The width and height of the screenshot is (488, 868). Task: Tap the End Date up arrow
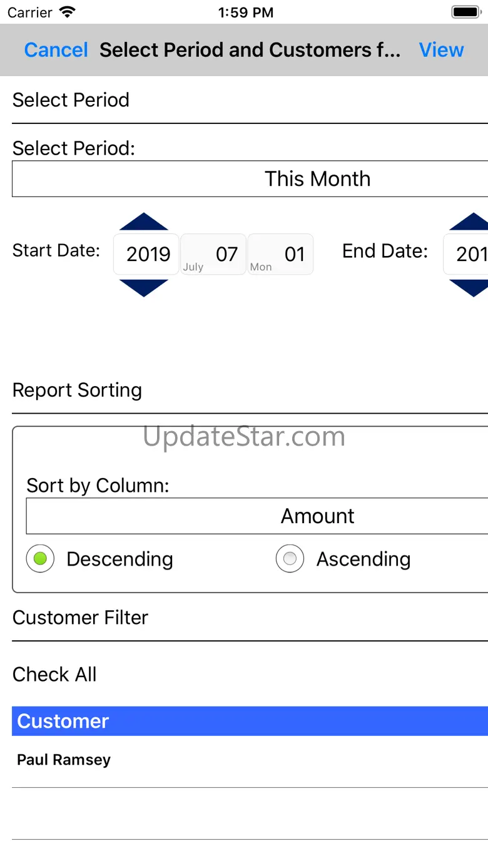[x=472, y=222]
